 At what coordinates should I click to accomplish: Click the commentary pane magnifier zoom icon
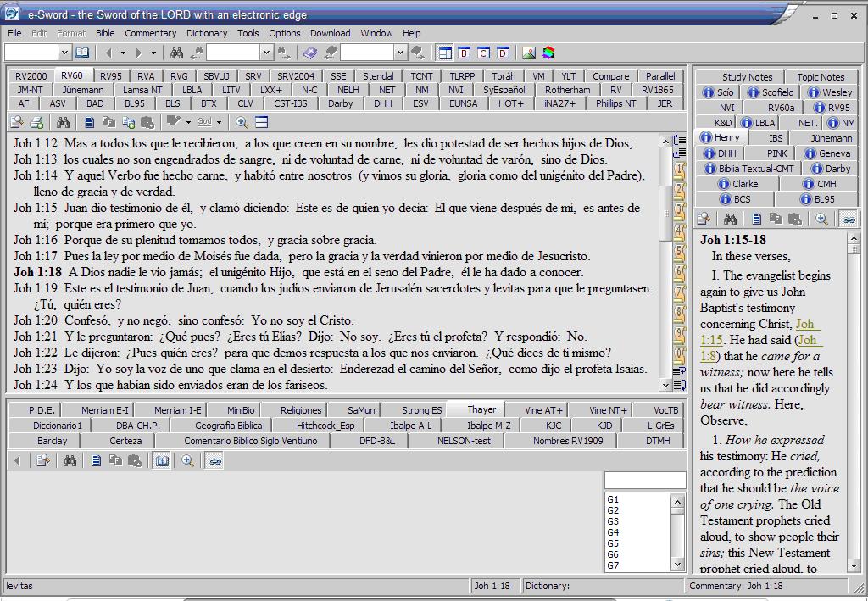(821, 220)
